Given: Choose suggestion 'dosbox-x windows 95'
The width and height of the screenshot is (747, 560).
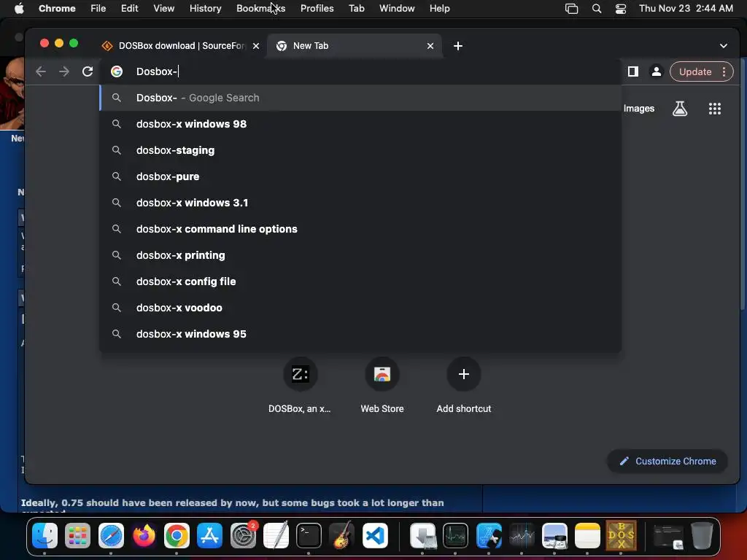Looking at the screenshot, I should pyautogui.click(x=360, y=333).
